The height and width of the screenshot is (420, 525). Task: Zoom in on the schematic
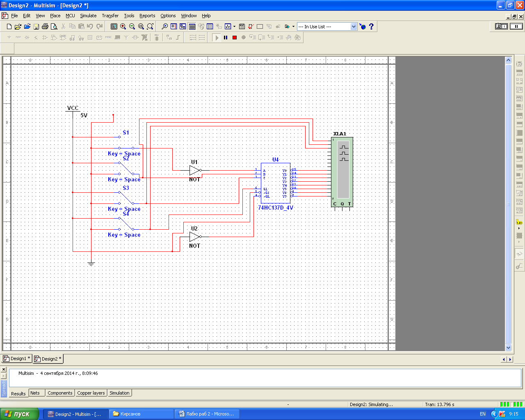[x=123, y=27]
